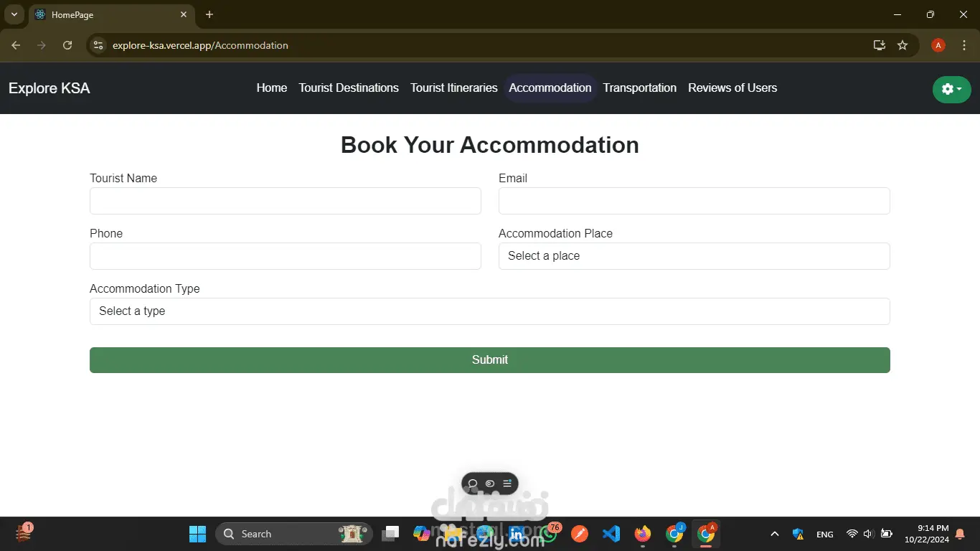Reload the current page
The image size is (980, 551).
(67, 45)
